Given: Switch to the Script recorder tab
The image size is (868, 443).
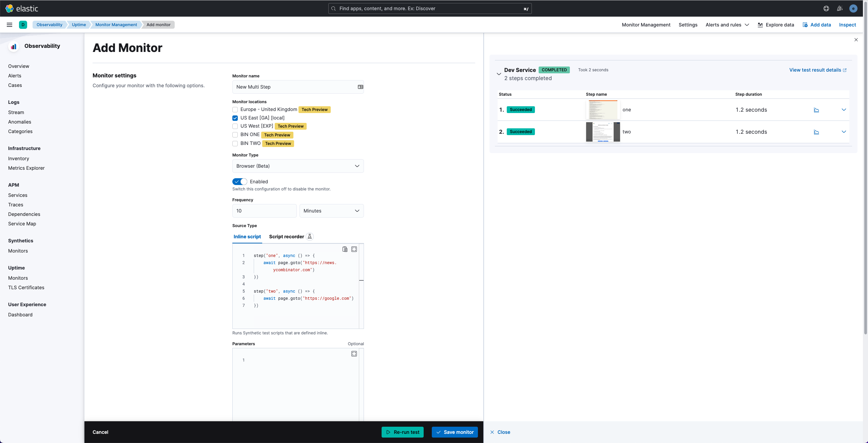Looking at the screenshot, I should tap(287, 237).
